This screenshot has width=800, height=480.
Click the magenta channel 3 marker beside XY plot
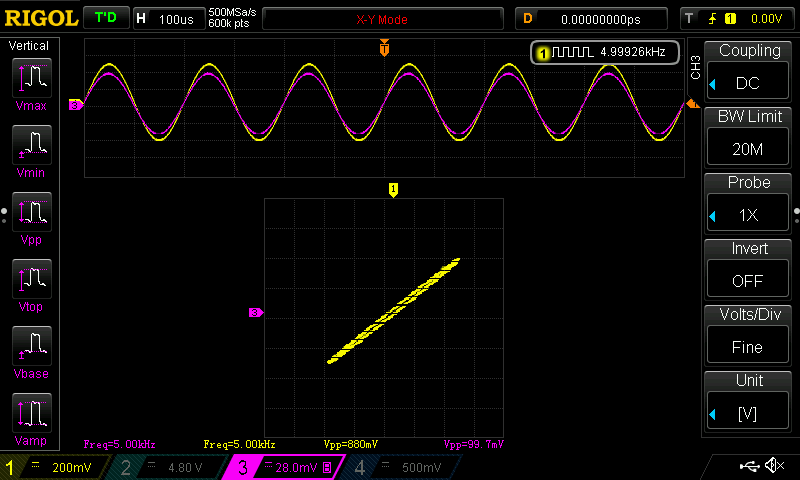(x=256, y=313)
